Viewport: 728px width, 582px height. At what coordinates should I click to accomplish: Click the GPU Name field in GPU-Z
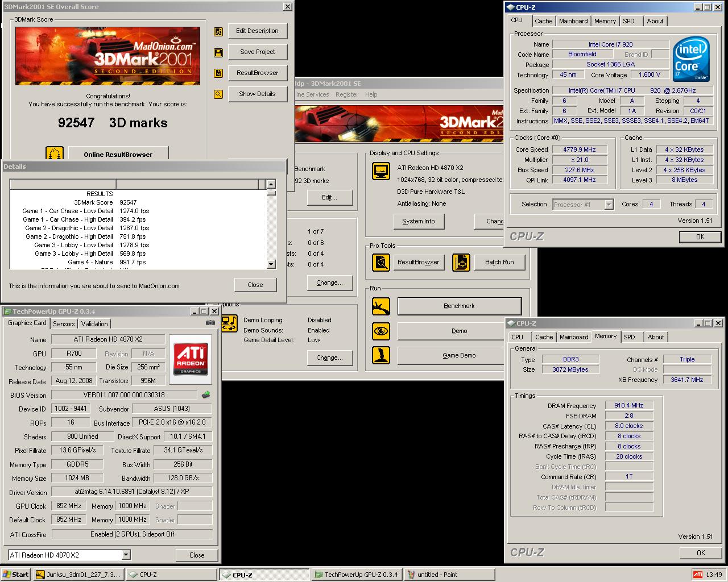(x=108, y=339)
